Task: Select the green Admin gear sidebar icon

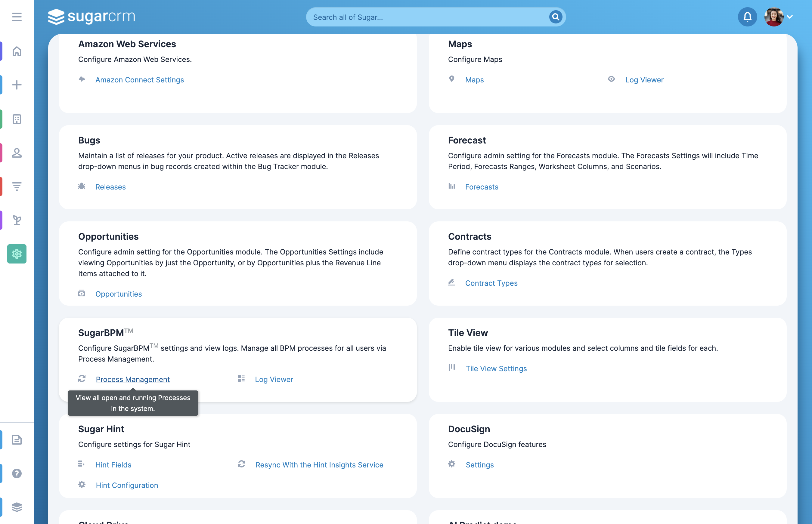Action: [x=17, y=254]
